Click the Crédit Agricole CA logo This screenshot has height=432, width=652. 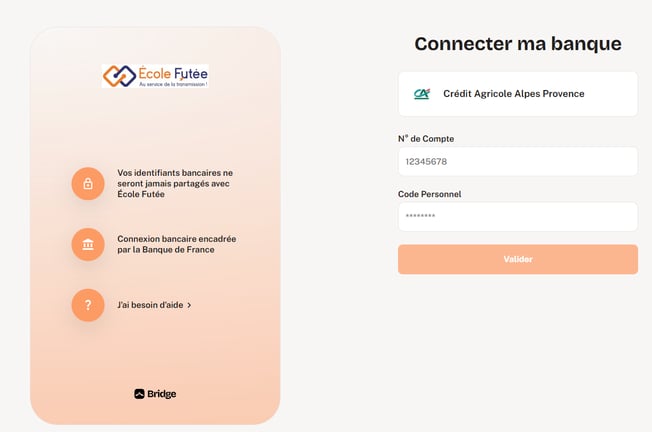point(422,94)
